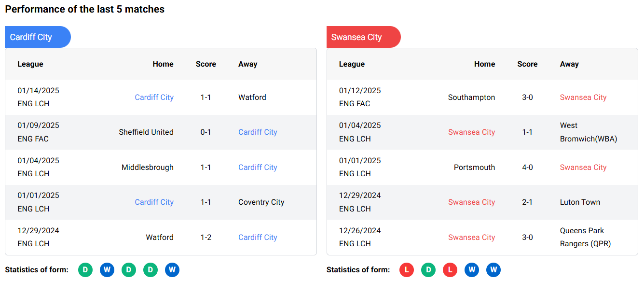Click the 1-2 score of Watford match
The height and width of the screenshot is (281, 644).
[x=206, y=238]
